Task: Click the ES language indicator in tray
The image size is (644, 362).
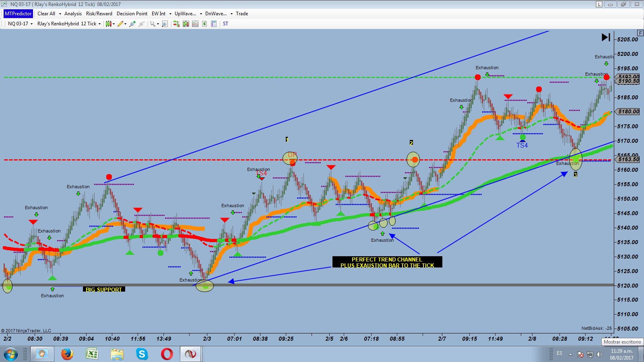Action: pos(559,353)
